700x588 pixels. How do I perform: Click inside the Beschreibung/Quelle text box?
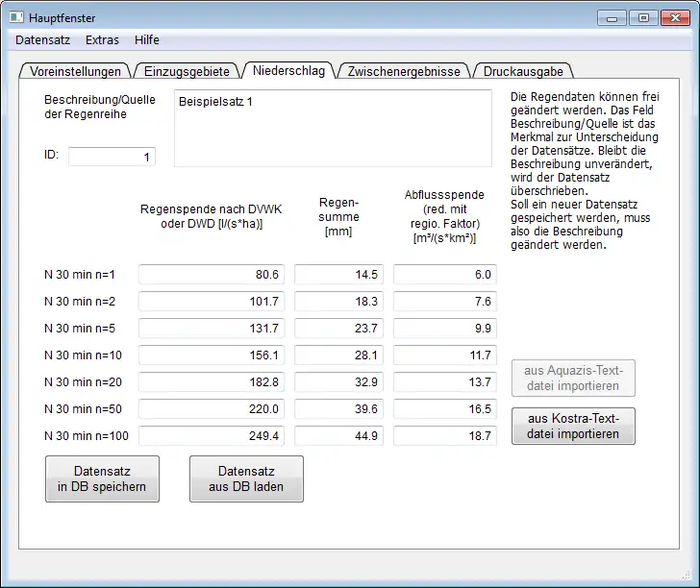[x=334, y=129]
